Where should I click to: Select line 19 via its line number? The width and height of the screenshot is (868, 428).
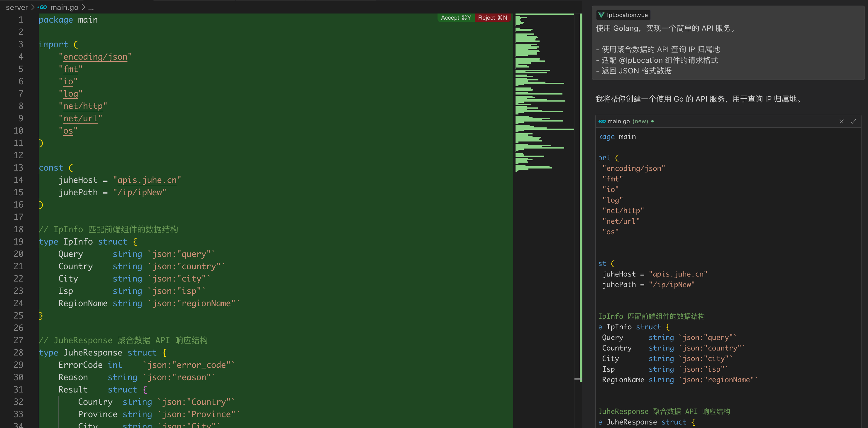coord(18,242)
